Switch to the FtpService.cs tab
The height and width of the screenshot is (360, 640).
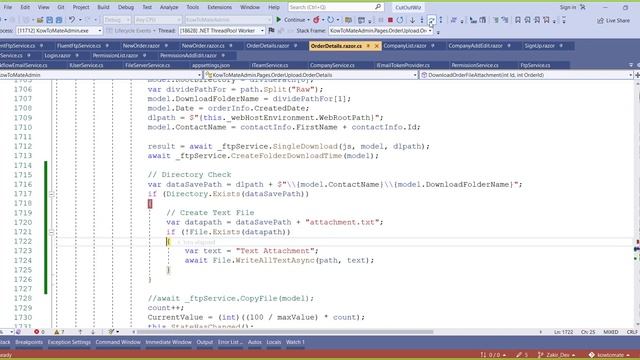point(535,65)
